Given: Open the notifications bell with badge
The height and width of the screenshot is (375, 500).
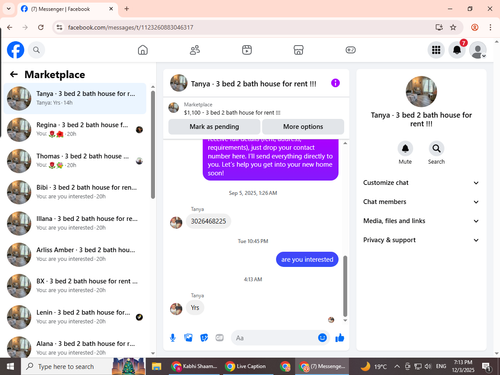Looking at the screenshot, I should coord(457,50).
